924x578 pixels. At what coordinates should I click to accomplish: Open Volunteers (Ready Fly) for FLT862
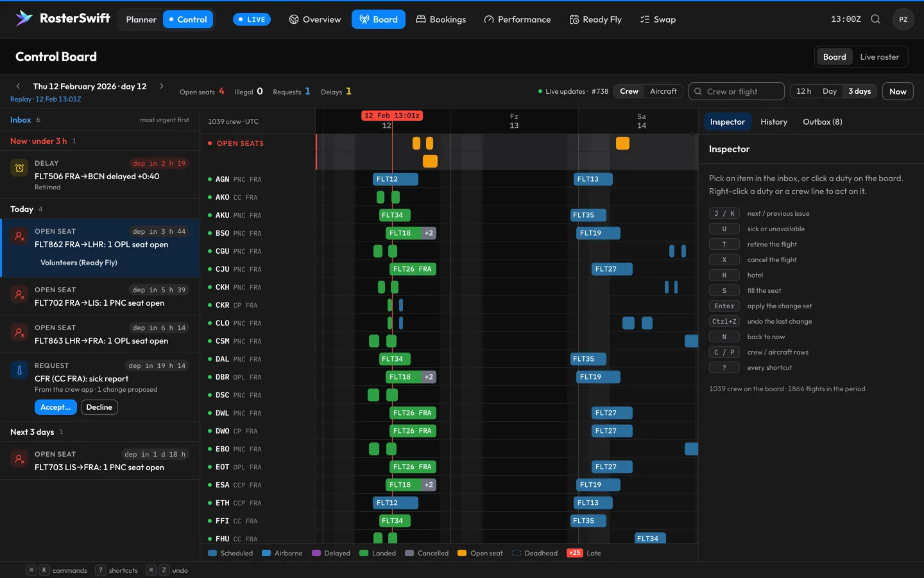coord(79,263)
